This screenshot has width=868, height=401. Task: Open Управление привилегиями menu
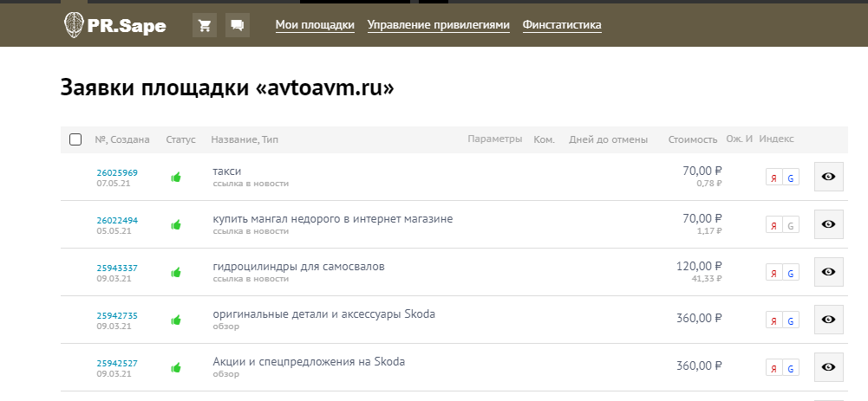tap(439, 25)
